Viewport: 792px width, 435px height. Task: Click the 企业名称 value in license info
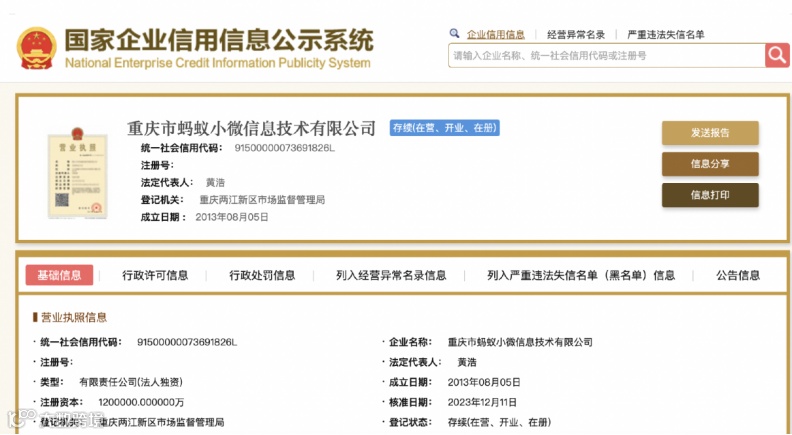(x=520, y=342)
